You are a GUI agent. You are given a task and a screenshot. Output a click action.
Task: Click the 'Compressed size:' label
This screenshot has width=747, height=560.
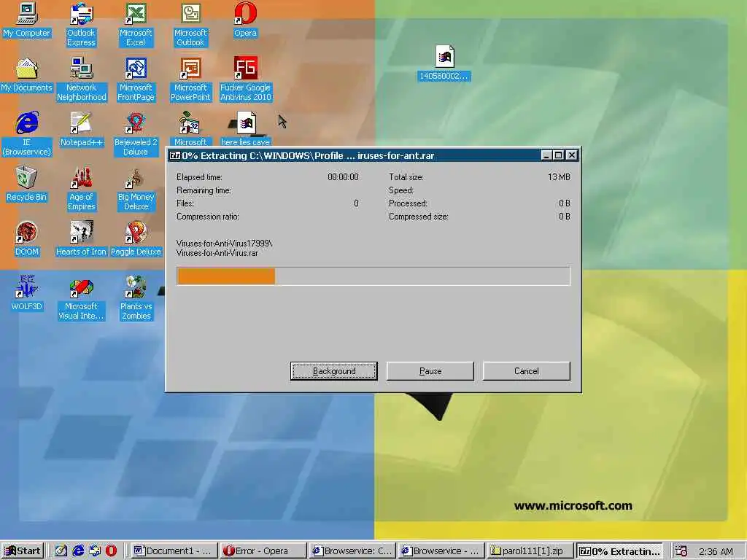(418, 216)
